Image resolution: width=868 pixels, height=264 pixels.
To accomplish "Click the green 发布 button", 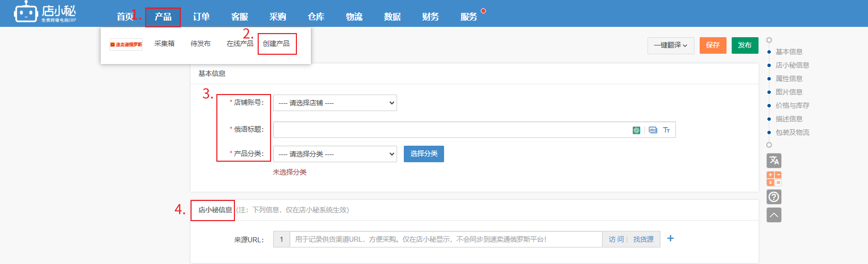I will (x=745, y=45).
